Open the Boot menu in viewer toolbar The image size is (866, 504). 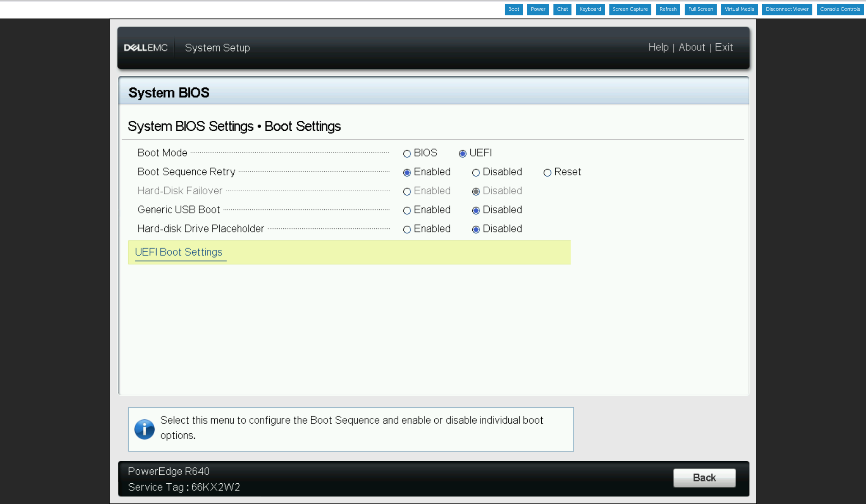point(513,9)
